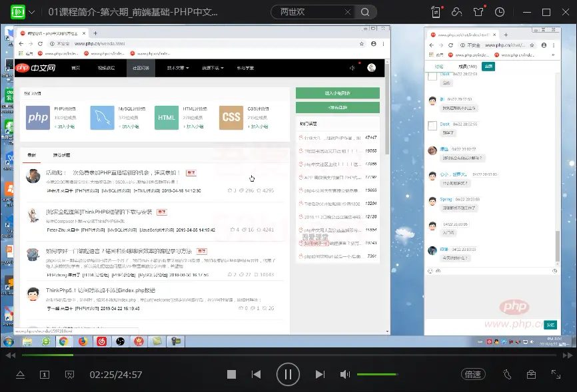The width and height of the screenshot is (577, 392).
Task: Skip to the previous video
Action: point(256,374)
